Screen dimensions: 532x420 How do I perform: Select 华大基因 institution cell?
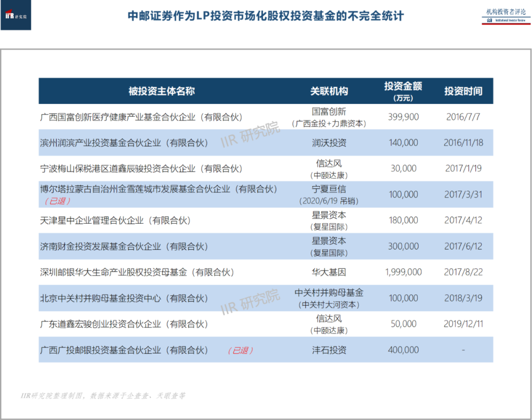pyautogui.click(x=329, y=272)
